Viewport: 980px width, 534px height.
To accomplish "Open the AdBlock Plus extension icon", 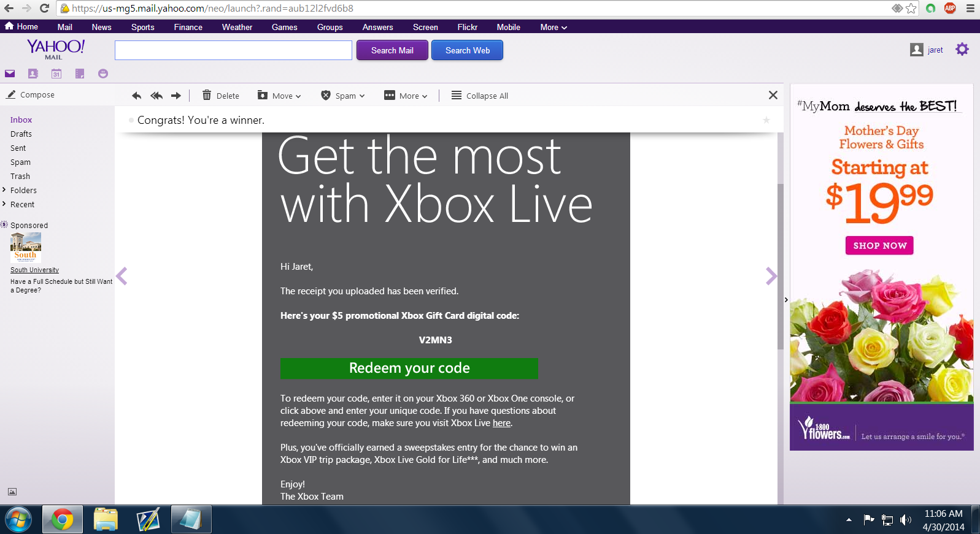I will point(950,8).
